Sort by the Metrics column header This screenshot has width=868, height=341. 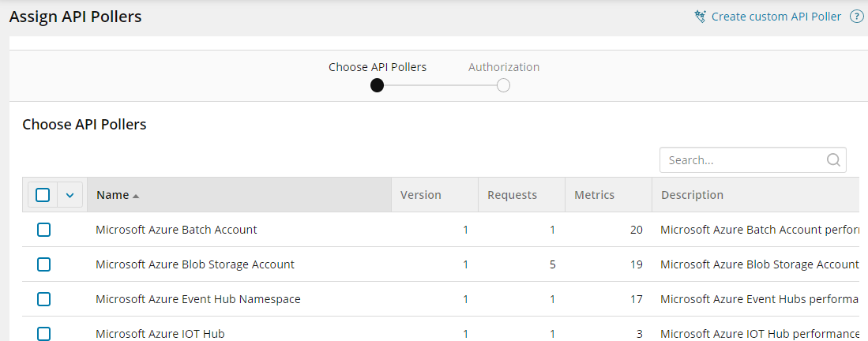click(594, 195)
